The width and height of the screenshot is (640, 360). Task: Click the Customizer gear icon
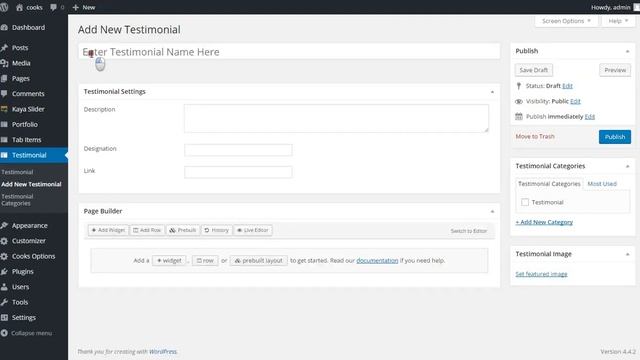tap(4, 241)
